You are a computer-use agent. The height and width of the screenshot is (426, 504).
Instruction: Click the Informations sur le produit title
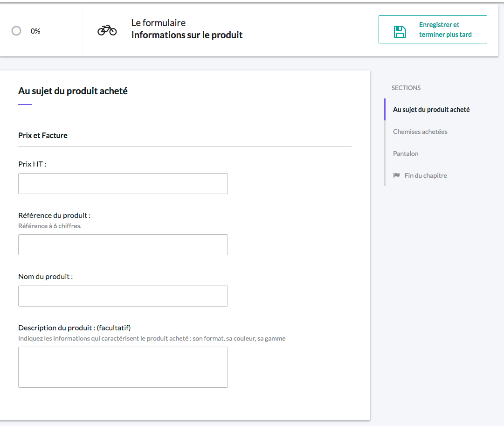[x=187, y=35]
